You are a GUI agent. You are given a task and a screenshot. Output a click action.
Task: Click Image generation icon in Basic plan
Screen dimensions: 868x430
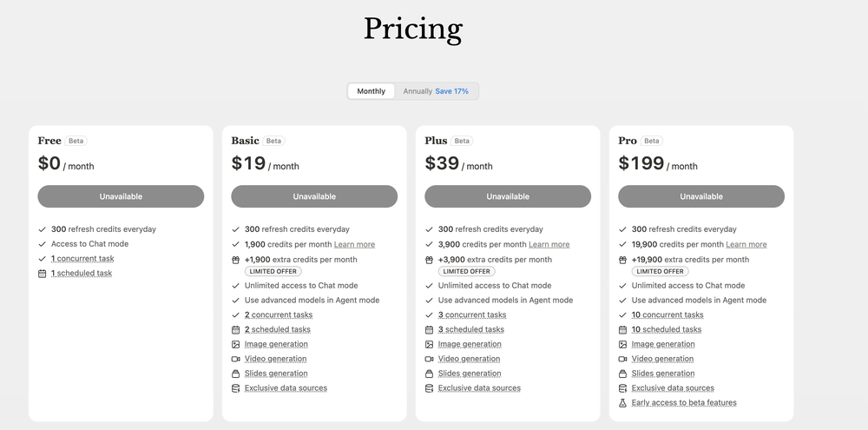coord(235,345)
